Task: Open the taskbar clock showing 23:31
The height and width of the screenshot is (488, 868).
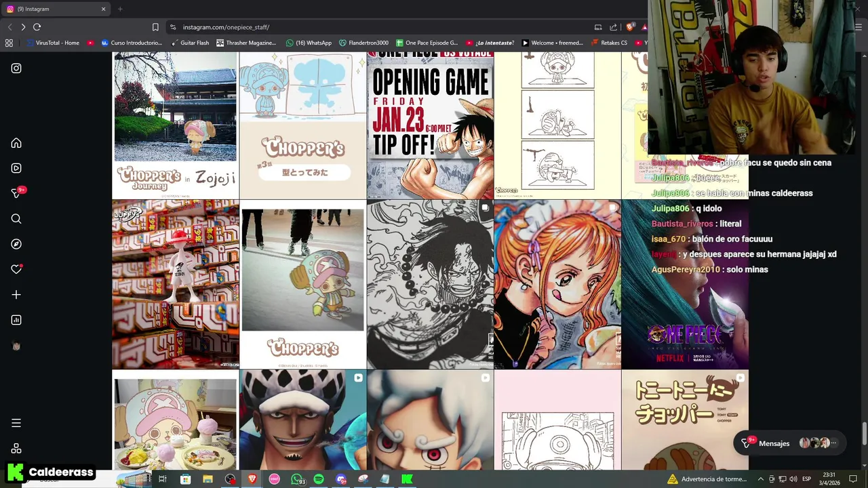Action: click(x=829, y=479)
